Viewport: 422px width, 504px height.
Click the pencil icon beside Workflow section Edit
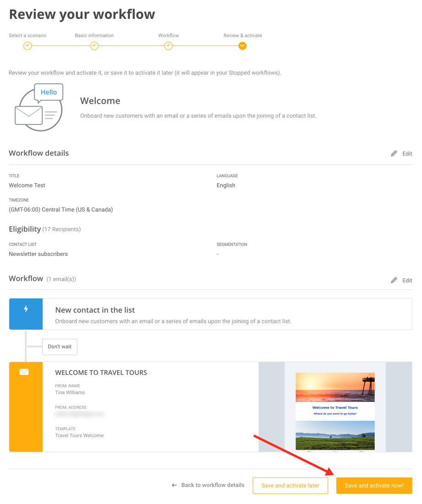click(394, 280)
